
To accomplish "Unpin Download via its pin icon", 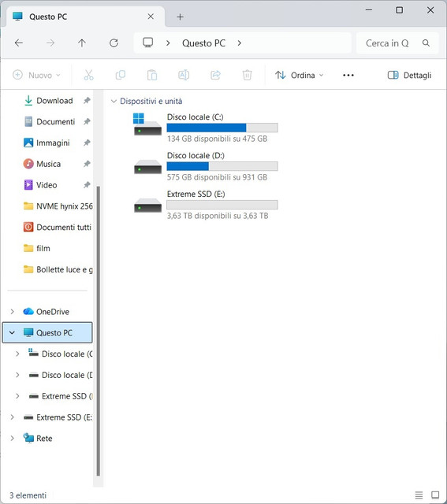I will click(87, 101).
